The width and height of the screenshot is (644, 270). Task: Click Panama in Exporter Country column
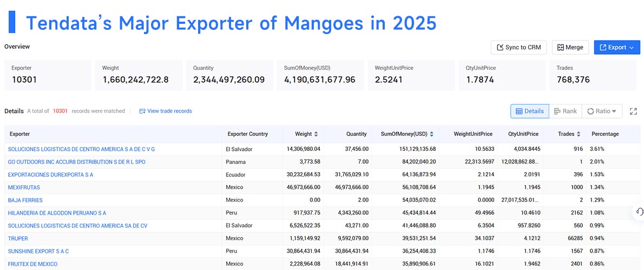236,162
